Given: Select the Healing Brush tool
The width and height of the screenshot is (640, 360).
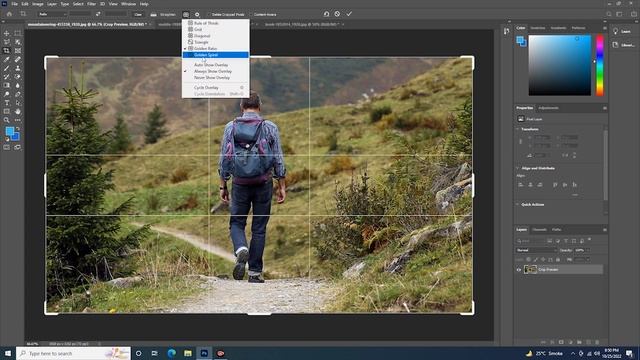Looking at the screenshot, I should [18, 59].
